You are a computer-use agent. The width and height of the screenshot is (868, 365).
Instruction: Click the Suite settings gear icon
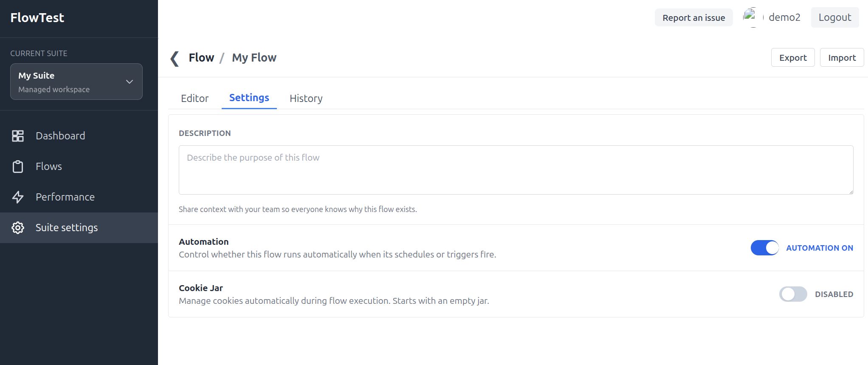click(x=18, y=228)
